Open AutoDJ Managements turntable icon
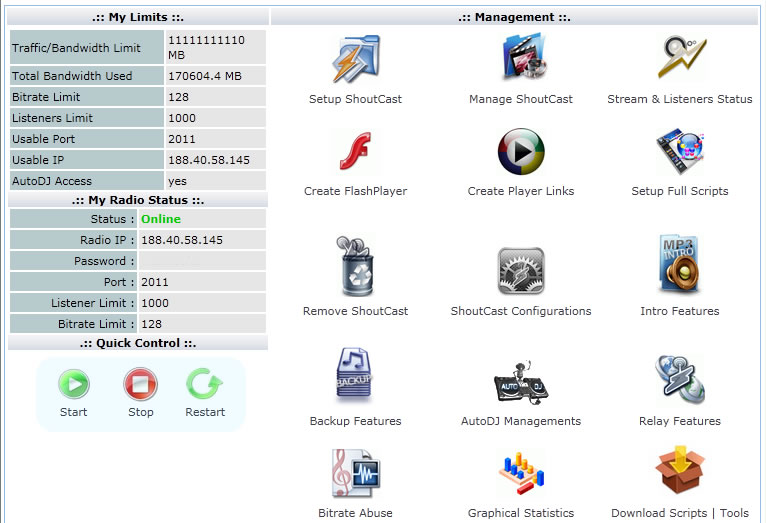 point(521,381)
